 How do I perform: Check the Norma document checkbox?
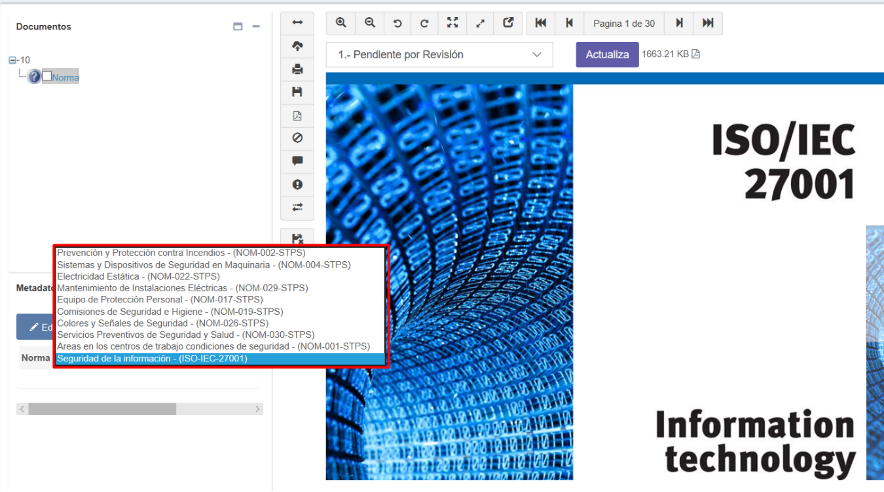pyautogui.click(x=47, y=77)
